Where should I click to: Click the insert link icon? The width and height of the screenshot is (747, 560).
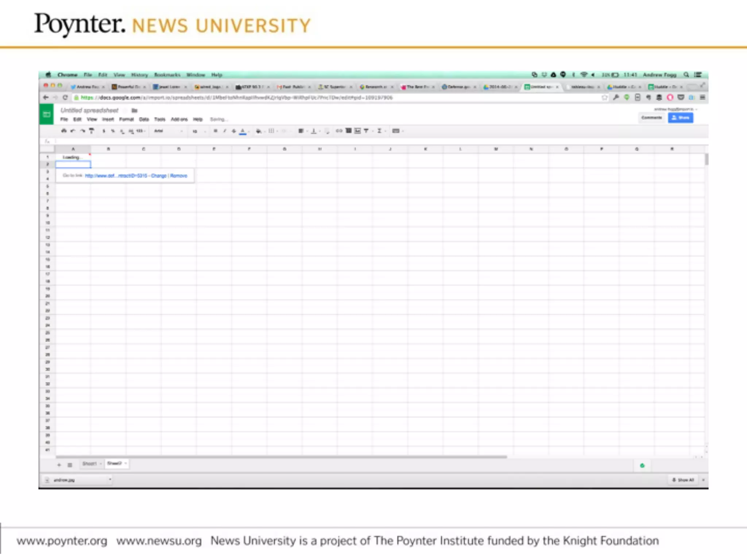(x=339, y=131)
